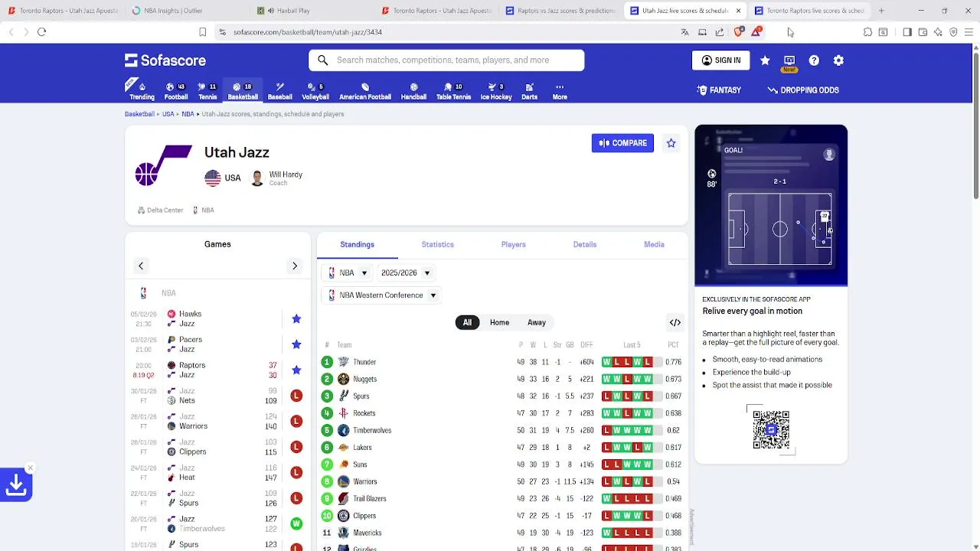The height and width of the screenshot is (551, 980).
Task: Open Trending sports section
Action: [142, 90]
